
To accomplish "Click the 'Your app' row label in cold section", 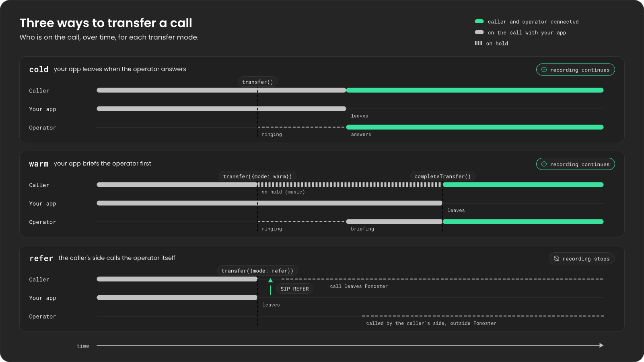I will 43,109.
